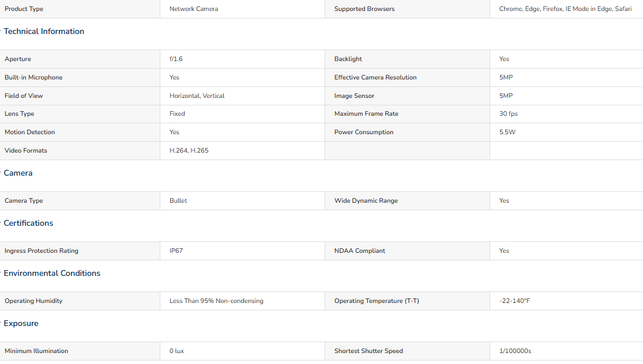Toggle the Certifications section header
The width and height of the screenshot is (643, 364).
pos(28,223)
